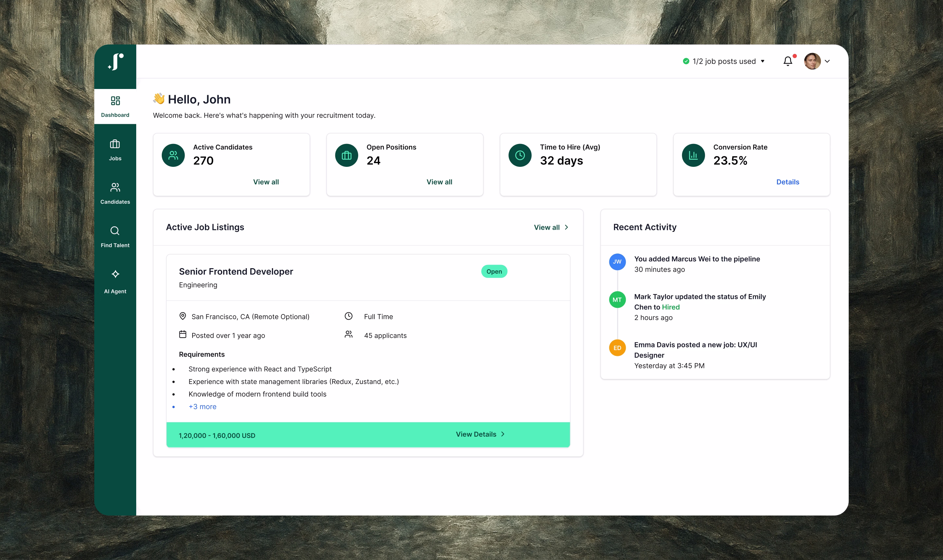Select Find Talent in the sidebar
This screenshot has height=560, width=943.
pos(115,236)
